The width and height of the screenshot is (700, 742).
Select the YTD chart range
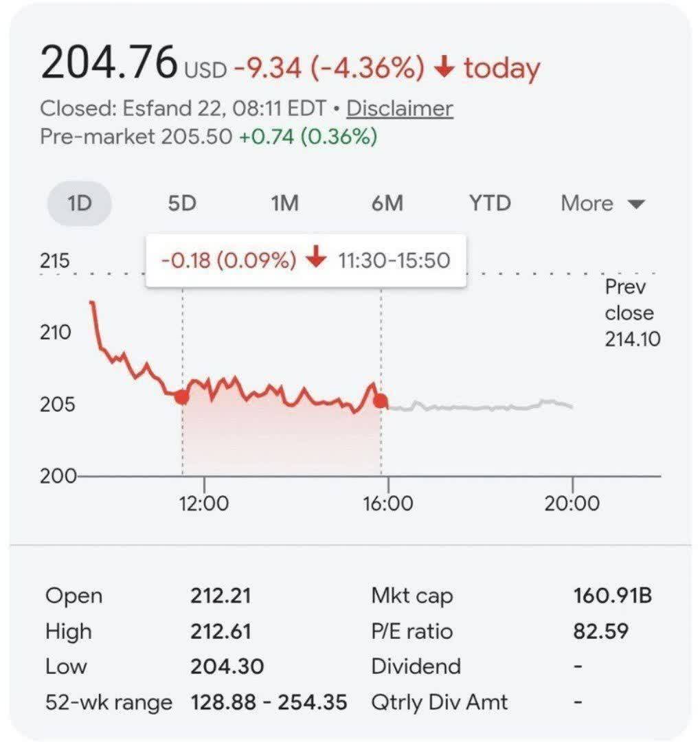490,204
